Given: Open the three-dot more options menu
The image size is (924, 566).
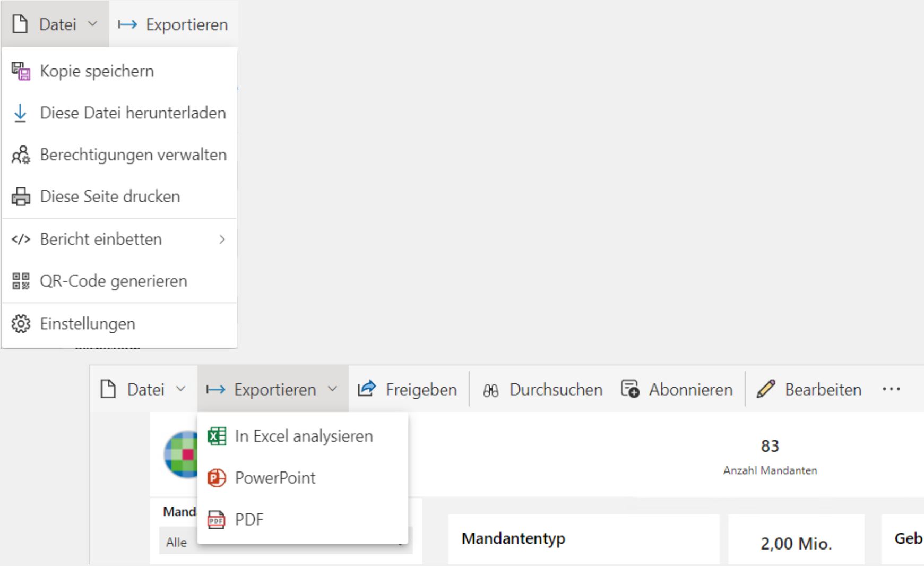Looking at the screenshot, I should click(891, 389).
